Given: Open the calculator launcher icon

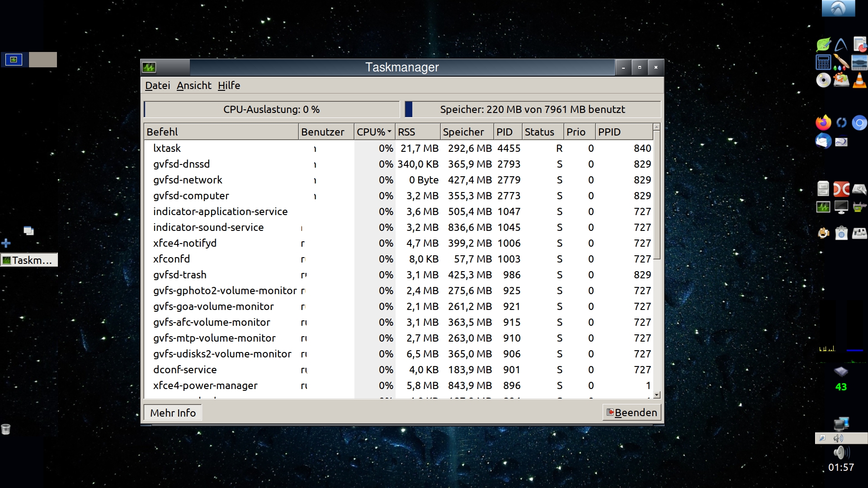Looking at the screenshot, I should (823, 62).
